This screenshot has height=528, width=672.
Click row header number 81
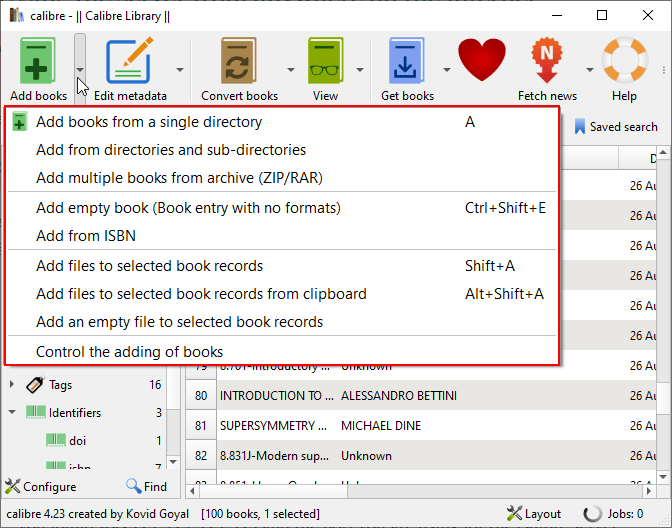pyautogui.click(x=201, y=425)
